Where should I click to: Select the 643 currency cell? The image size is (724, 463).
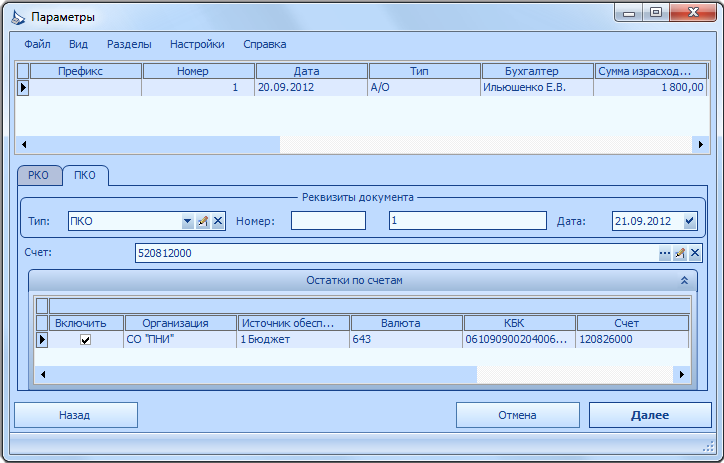pos(406,339)
